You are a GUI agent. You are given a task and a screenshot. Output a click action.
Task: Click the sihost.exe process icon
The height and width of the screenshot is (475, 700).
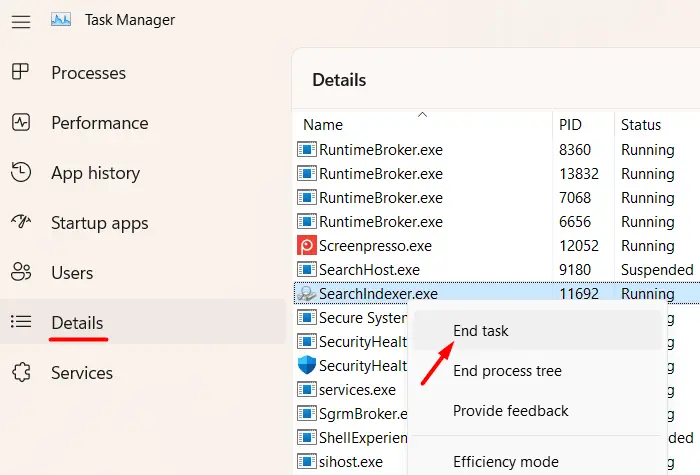tap(307, 461)
